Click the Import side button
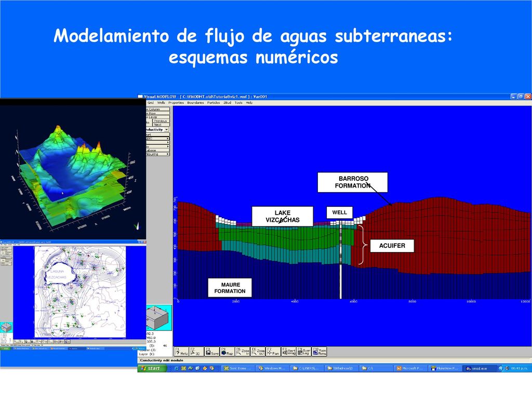Screen dimensions: 532x399 pyautogui.click(x=158, y=135)
